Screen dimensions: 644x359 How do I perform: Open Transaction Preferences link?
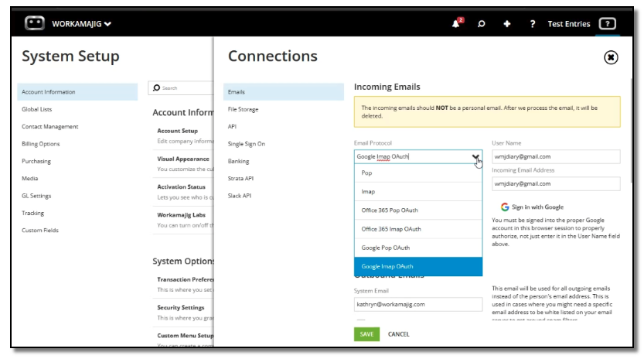point(186,279)
